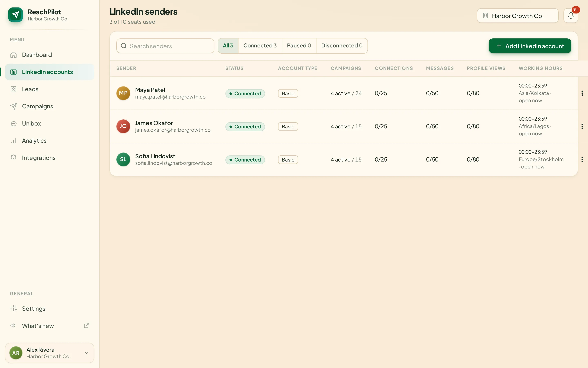Select the All 3 filter tab
This screenshot has width=588, height=368.
pyautogui.click(x=228, y=46)
